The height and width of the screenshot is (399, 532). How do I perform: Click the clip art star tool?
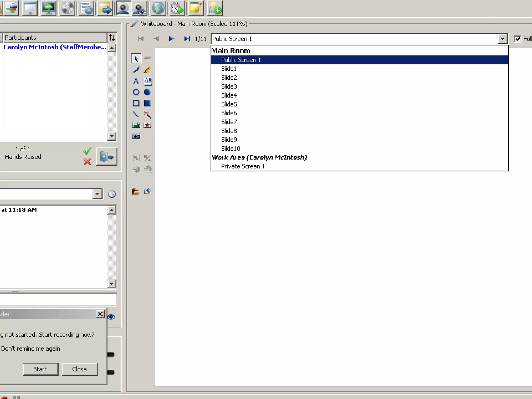[147, 125]
